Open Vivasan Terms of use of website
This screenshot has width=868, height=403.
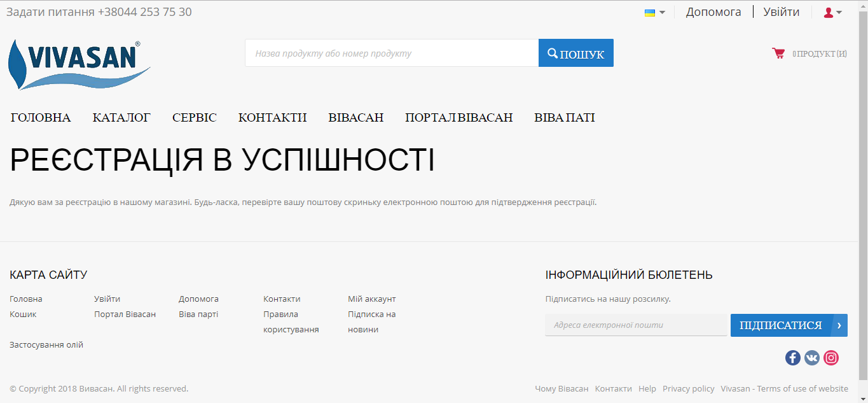(785, 389)
